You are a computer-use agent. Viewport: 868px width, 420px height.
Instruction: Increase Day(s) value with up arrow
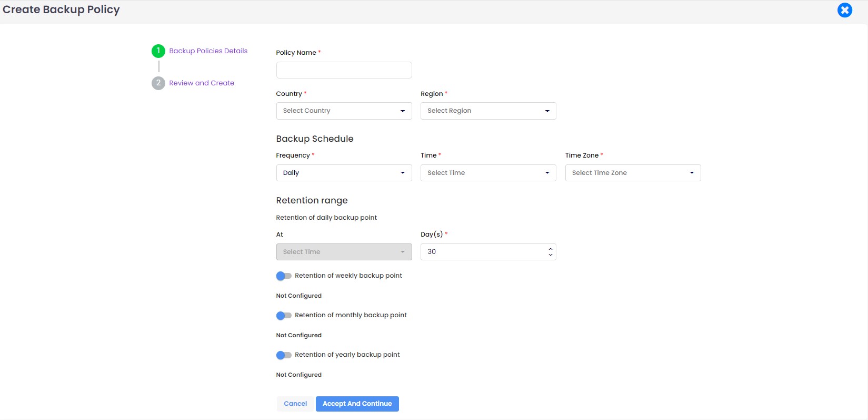[551, 249]
